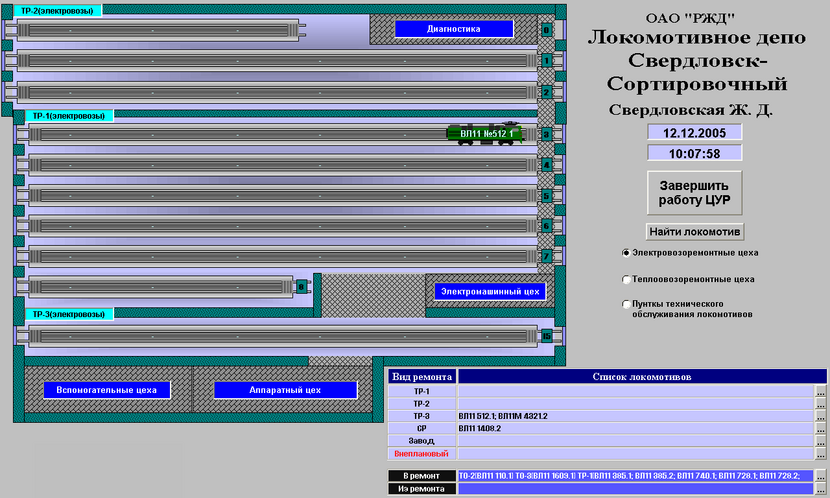Screen dimensions: 830x498
Task: Open the Электромашинный цех section
Action: [490, 292]
